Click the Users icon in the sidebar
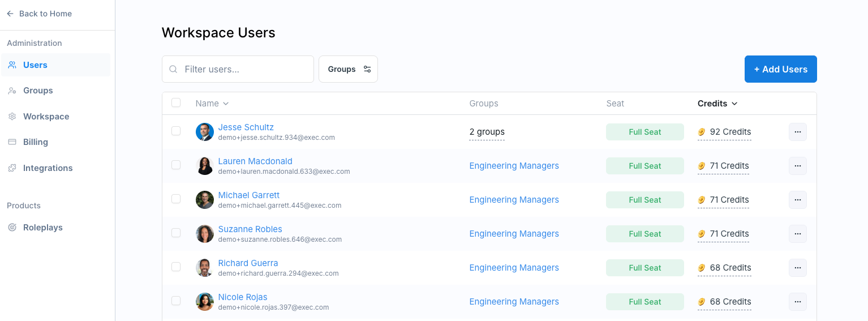This screenshot has height=321, width=868. point(12,65)
